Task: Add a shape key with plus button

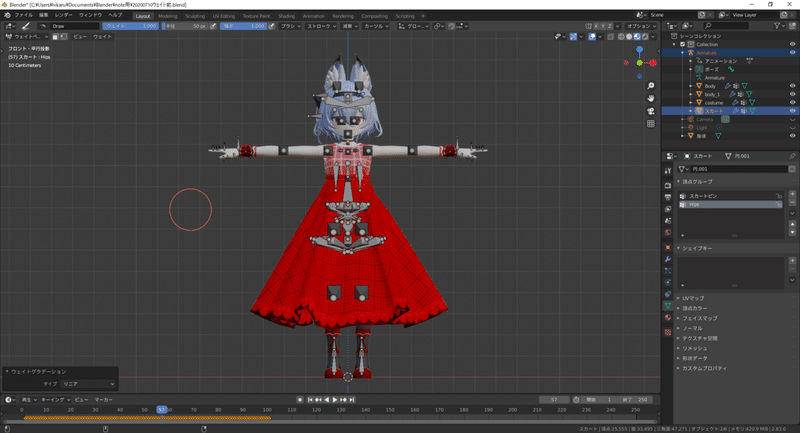Action: coord(792,261)
